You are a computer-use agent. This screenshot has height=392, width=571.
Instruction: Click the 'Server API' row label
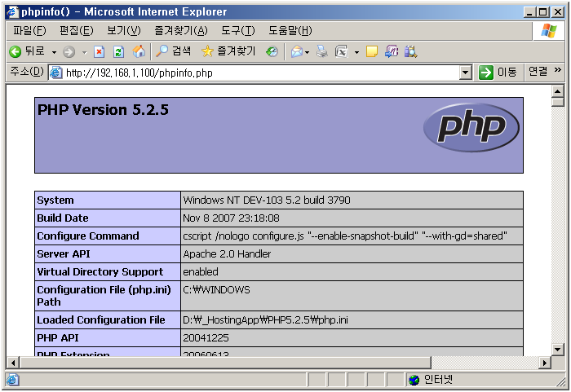coord(64,253)
